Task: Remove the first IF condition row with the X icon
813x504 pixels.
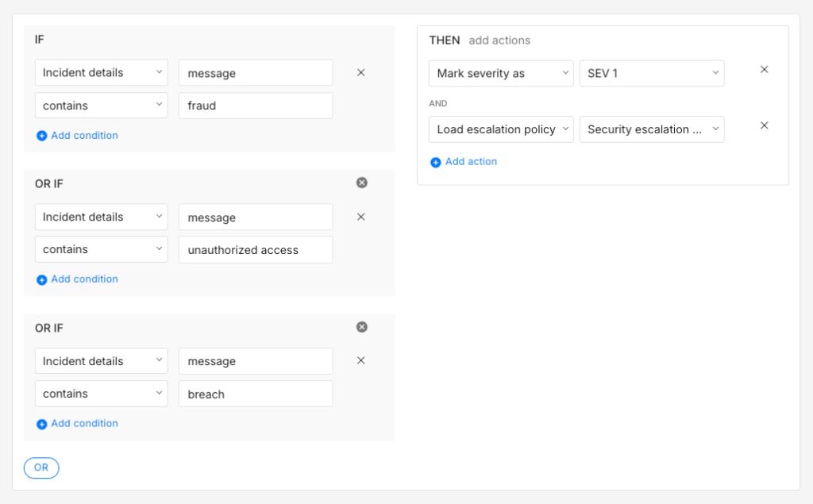Action: 360,72
